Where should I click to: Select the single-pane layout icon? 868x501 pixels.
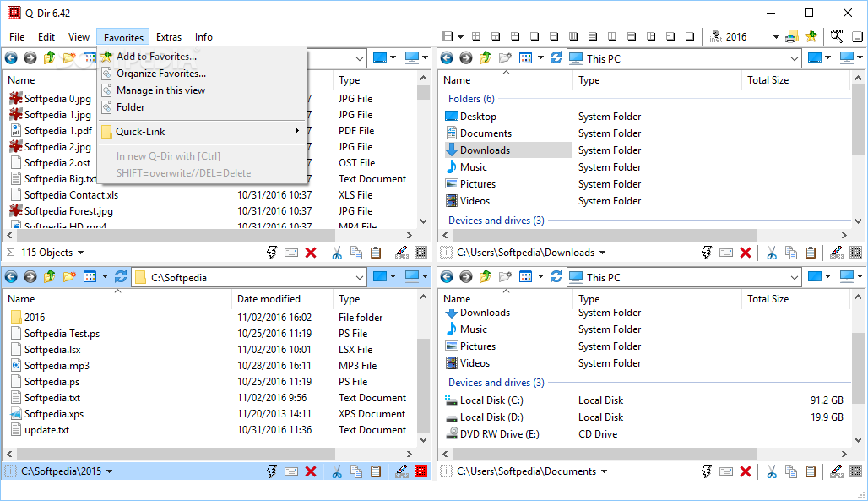pos(690,36)
